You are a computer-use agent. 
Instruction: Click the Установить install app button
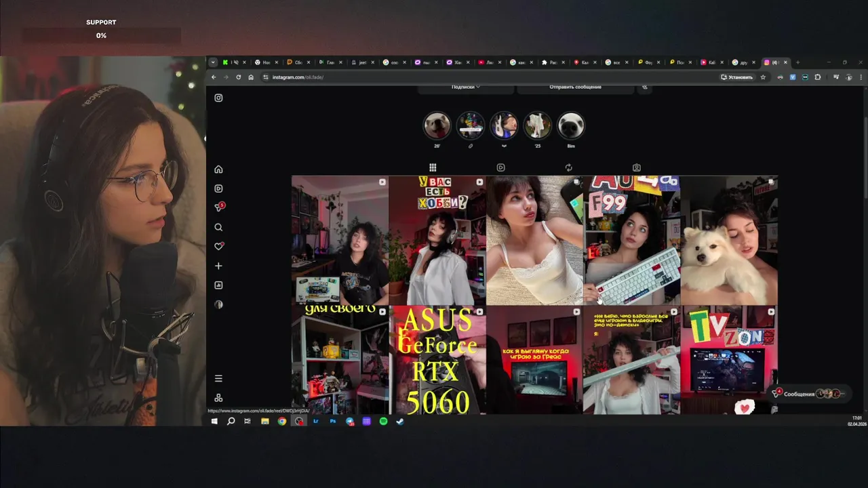737,77
